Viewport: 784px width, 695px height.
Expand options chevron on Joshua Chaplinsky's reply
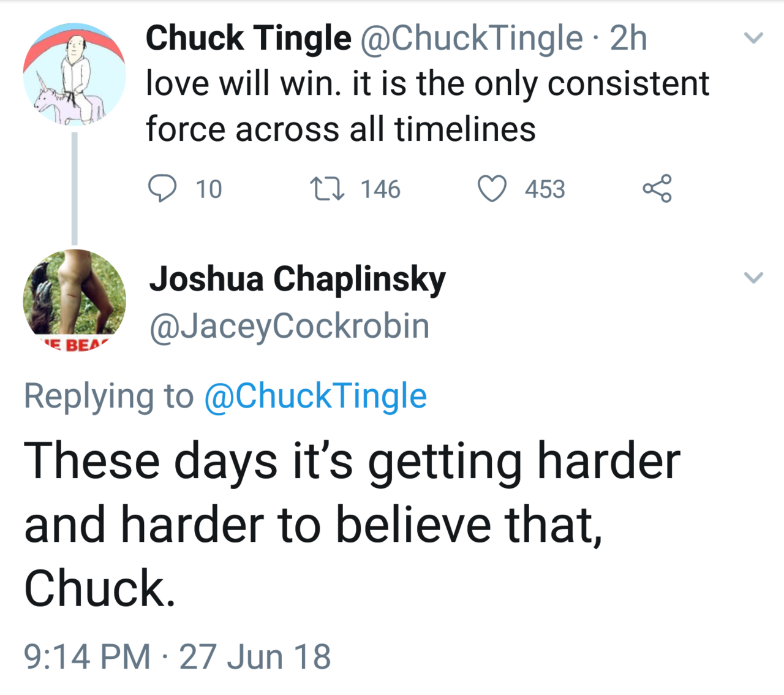[753, 278]
